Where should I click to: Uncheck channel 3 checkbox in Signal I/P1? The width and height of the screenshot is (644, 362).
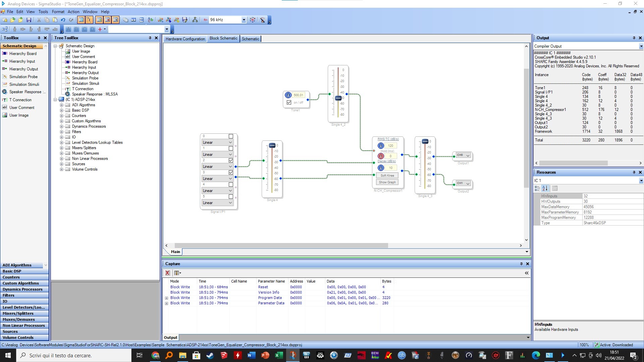tap(231, 173)
